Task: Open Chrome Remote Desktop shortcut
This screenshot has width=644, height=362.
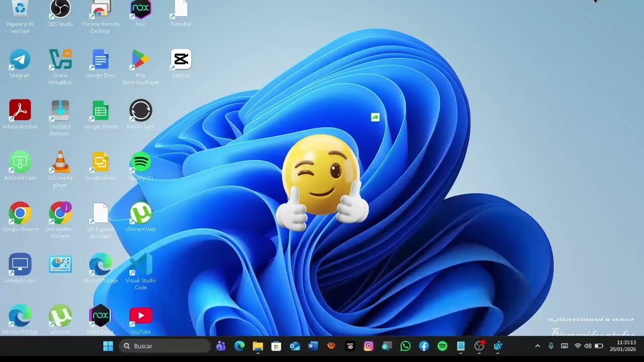Action: tap(100, 9)
